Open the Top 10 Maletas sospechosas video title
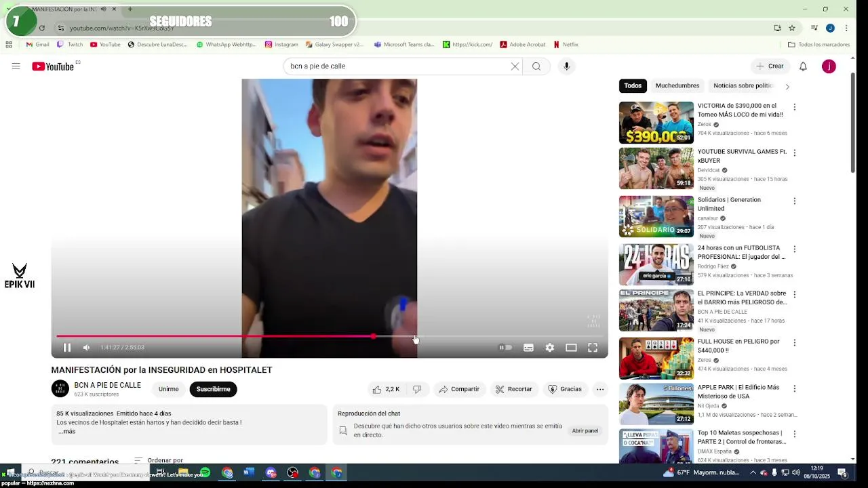The height and width of the screenshot is (488, 868). click(x=741, y=437)
